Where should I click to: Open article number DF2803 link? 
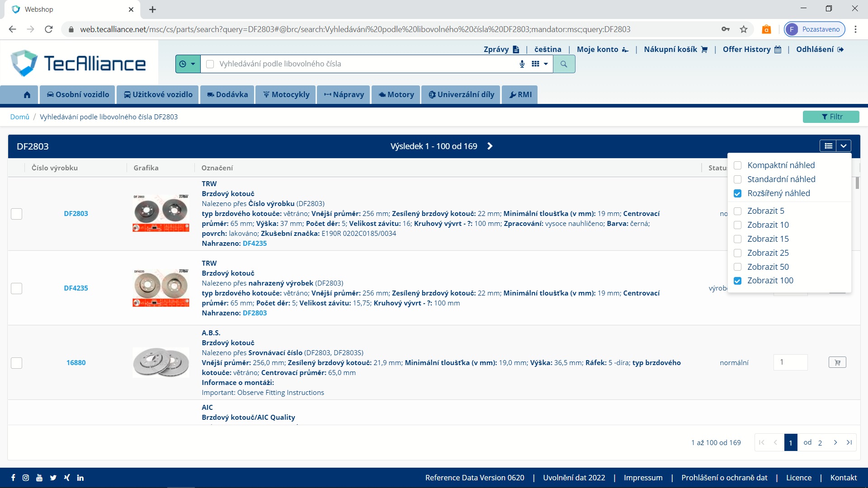click(76, 214)
